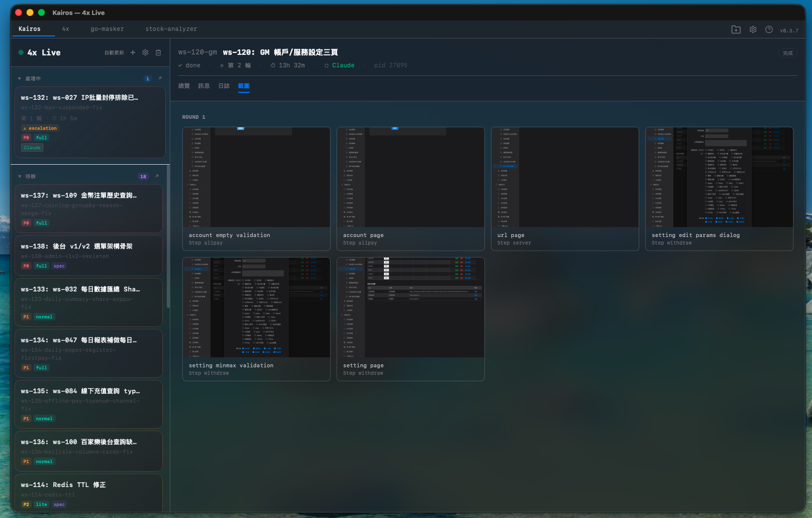Screen dimensions: 812x518
Task: Switch to Kairos tab
Action: 29,29
